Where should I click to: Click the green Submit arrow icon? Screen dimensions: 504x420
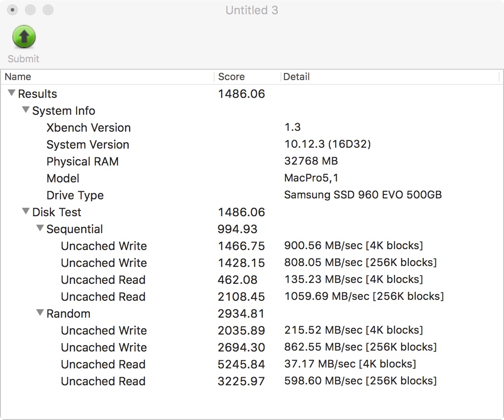(24, 37)
